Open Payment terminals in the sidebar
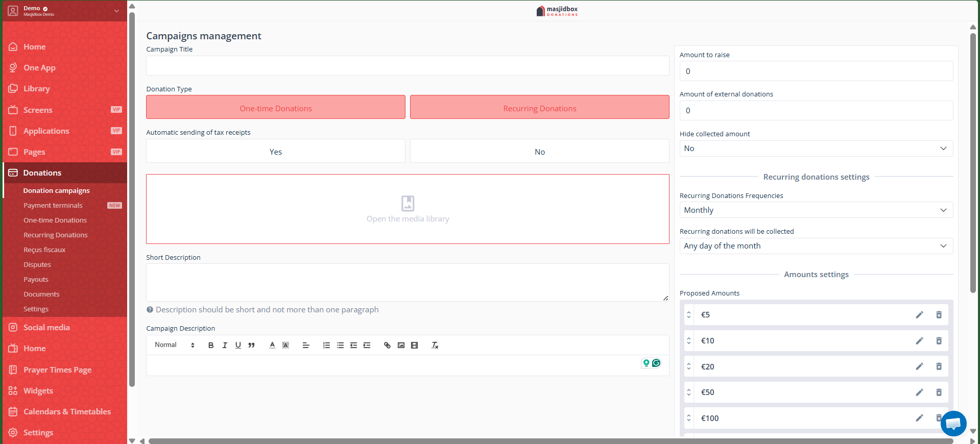 [53, 206]
